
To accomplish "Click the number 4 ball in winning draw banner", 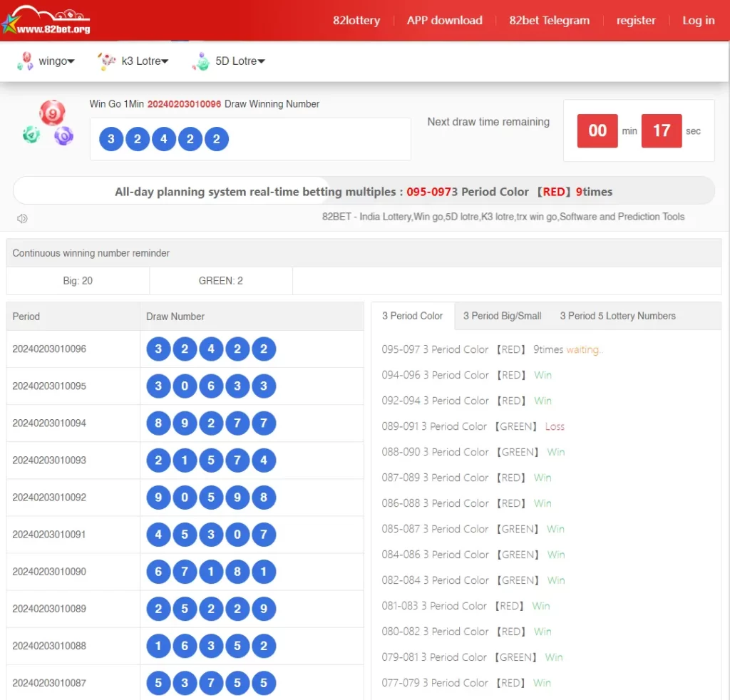I will tap(163, 139).
